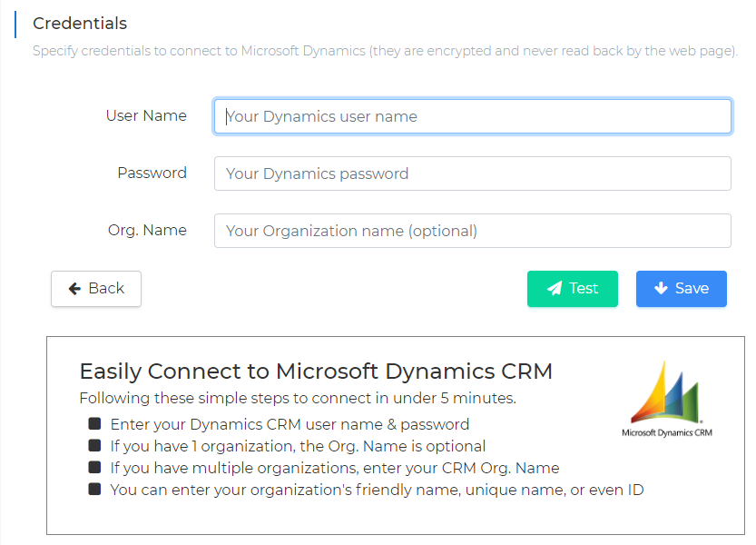Click the bullet beside the user name step
Image resolution: width=756 pixels, height=545 pixels.
94,423
